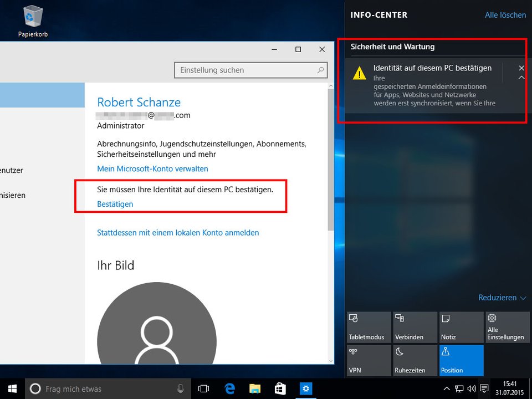Create a note via the Notiz tile
This screenshot has height=399, width=532.
pyautogui.click(x=461, y=326)
